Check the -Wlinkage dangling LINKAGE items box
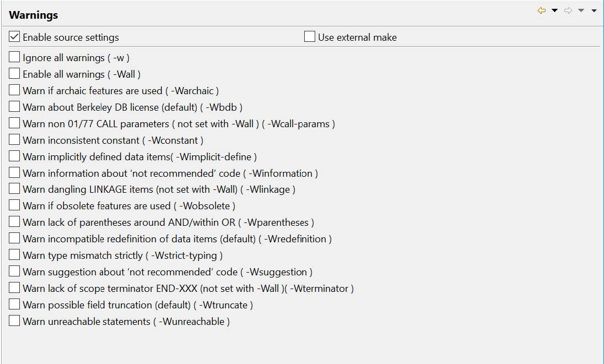 (15, 189)
